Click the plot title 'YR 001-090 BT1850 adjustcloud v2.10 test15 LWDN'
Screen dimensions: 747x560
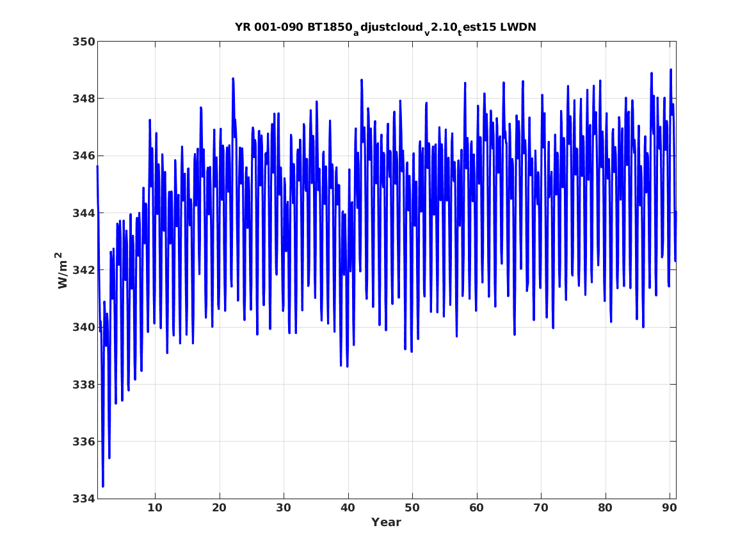coord(385,28)
